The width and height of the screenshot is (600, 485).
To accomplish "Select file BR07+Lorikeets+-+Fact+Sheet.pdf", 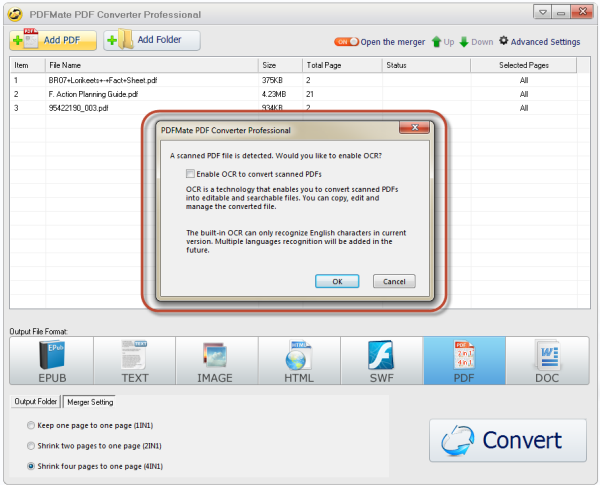I will [103, 80].
